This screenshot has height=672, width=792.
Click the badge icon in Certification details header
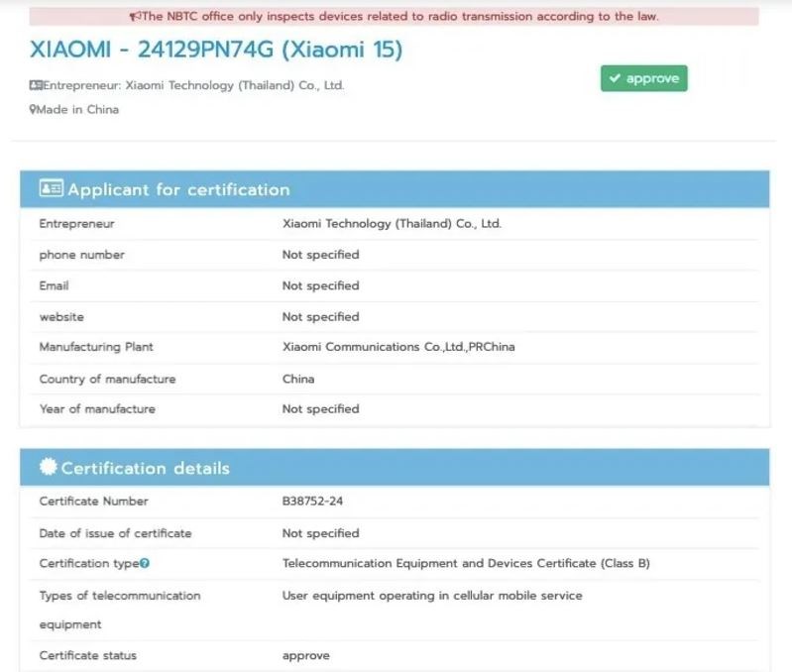[49, 467]
